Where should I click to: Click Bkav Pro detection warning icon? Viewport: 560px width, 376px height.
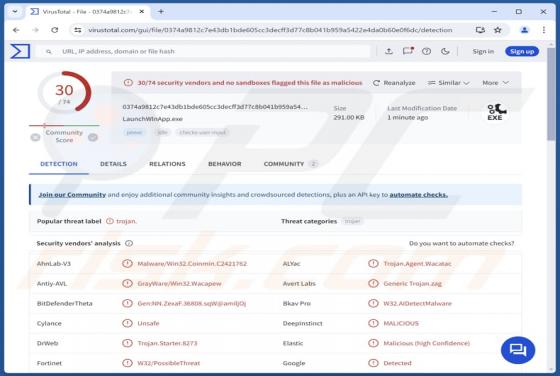[373, 303]
